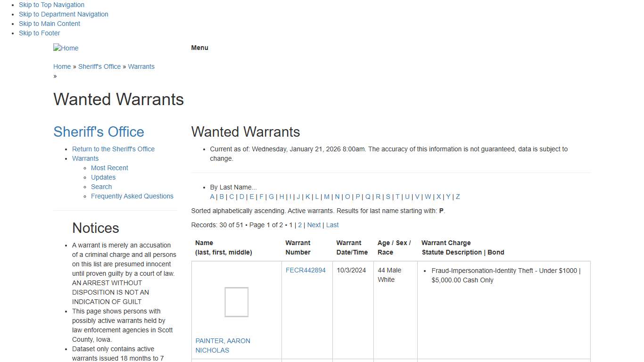
Task: Open the Sheriff's Office heading link
Action: pyautogui.click(x=99, y=132)
